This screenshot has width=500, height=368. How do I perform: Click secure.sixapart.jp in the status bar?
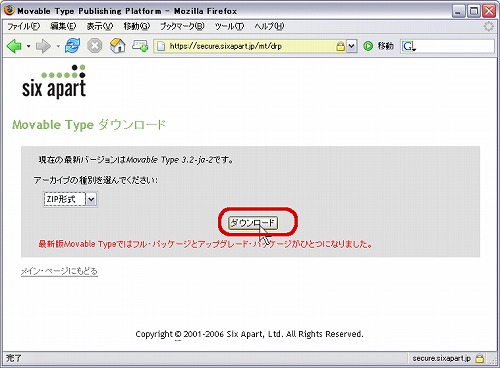click(x=442, y=359)
